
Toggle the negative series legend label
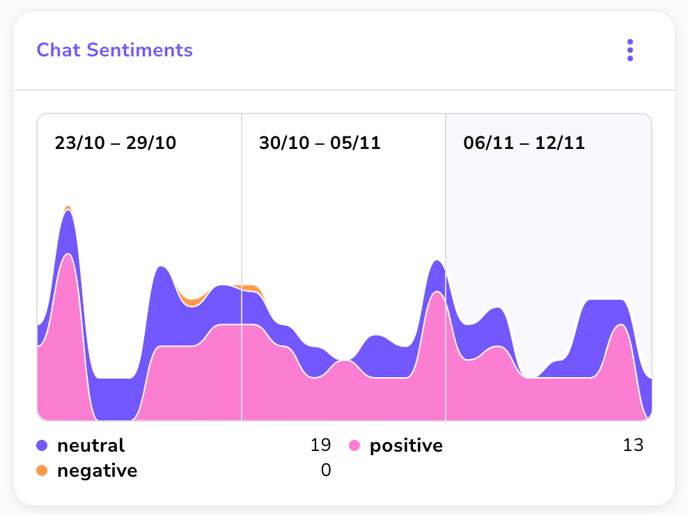pos(97,470)
